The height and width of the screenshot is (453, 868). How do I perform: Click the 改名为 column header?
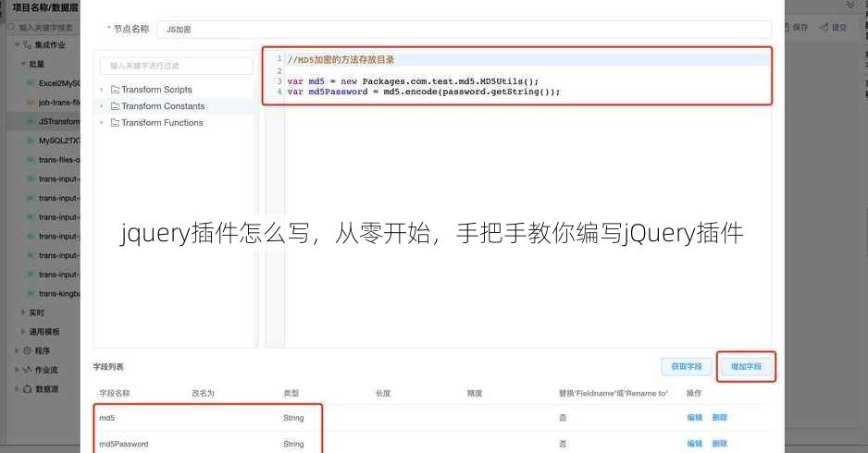[x=203, y=393]
